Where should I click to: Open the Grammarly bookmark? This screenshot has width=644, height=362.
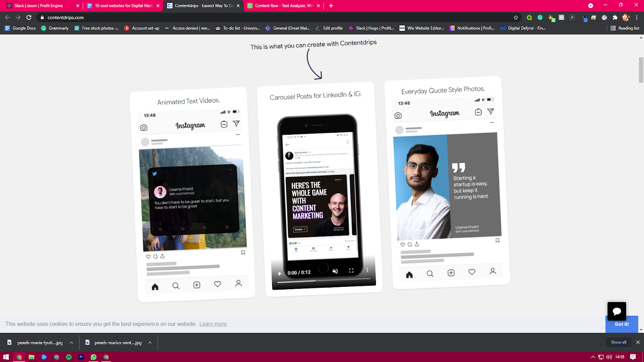click(x=55, y=28)
